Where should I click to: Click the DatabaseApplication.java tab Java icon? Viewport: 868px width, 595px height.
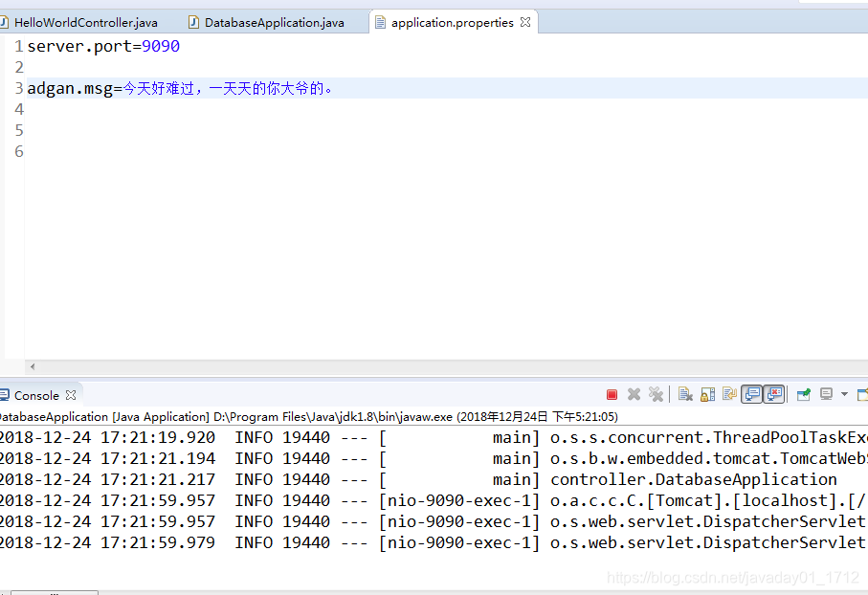coord(193,22)
